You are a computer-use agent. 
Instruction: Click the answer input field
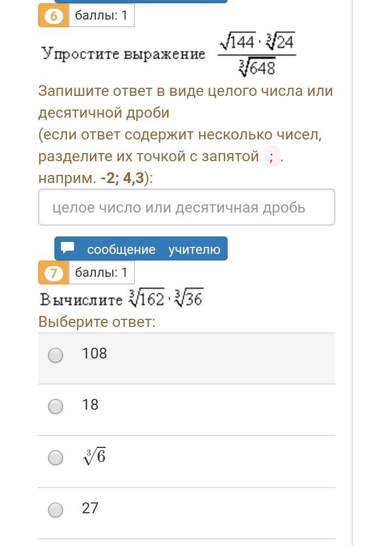click(x=186, y=207)
